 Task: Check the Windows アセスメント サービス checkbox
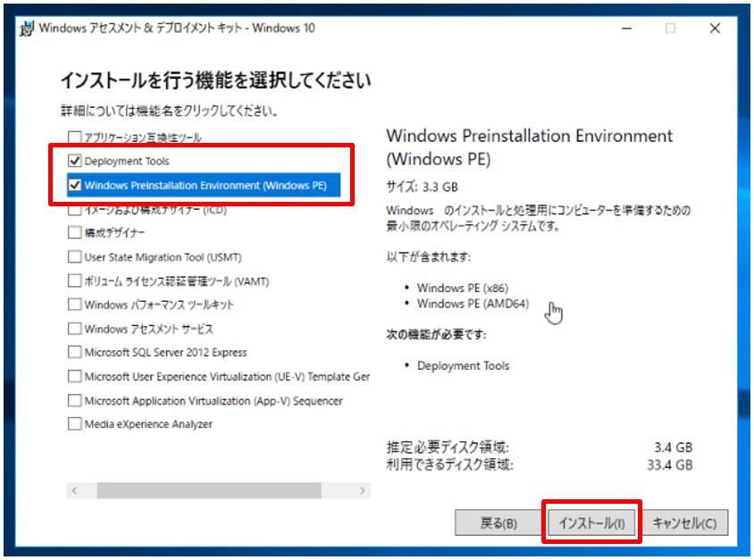(74, 329)
